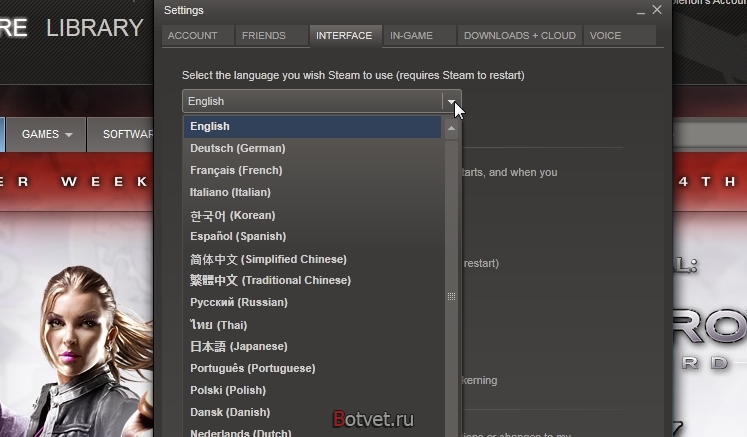747x437 pixels.
Task: Choose Русский (Russian) language
Action: click(x=312, y=302)
